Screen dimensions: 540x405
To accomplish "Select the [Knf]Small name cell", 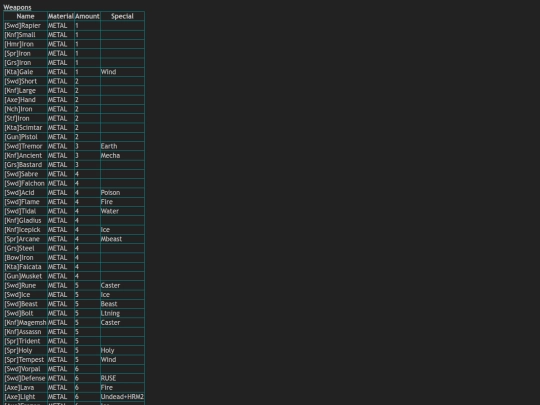I will pyautogui.click(x=25, y=35).
